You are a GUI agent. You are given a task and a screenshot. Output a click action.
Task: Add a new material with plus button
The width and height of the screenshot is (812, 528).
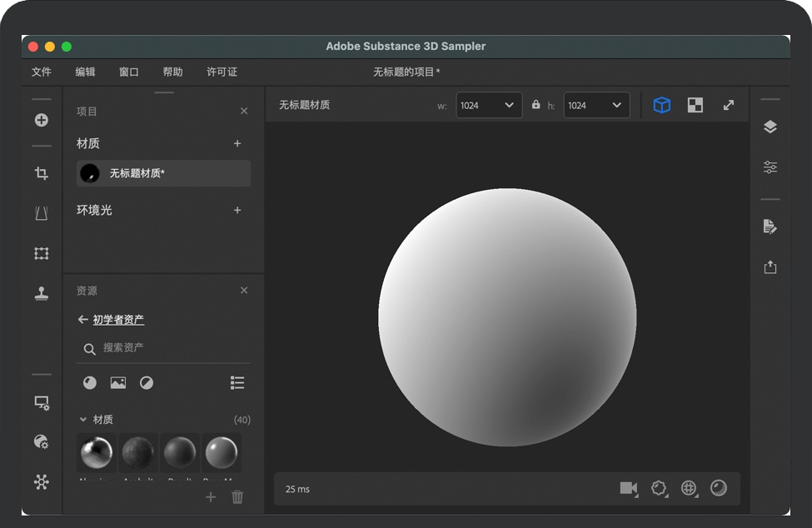point(237,143)
